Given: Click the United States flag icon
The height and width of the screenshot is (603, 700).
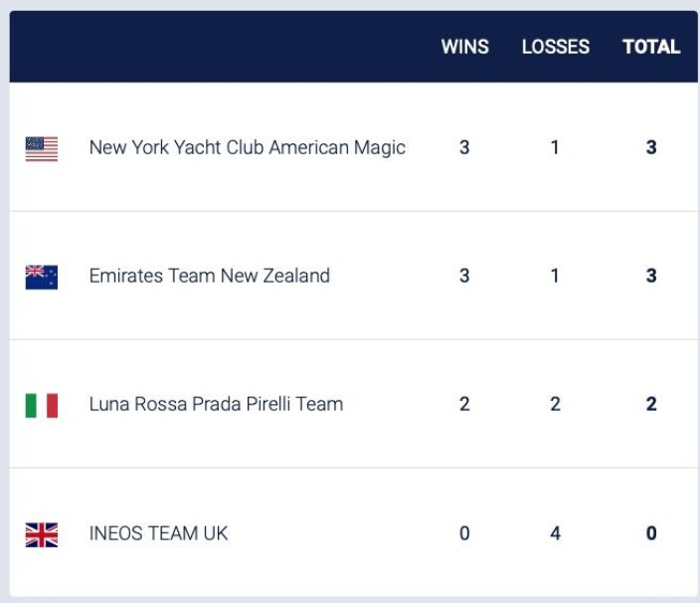Looking at the screenshot, I should coord(42,148).
